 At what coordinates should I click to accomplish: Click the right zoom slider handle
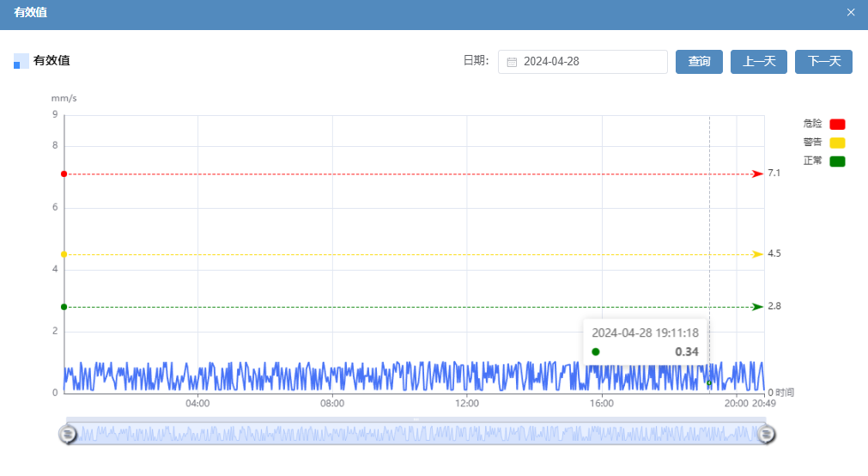pyautogui.click(x=766, y=434)
